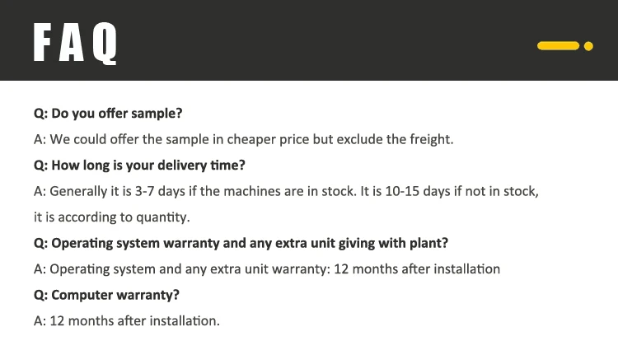Image resolution: width=618 pixels, height=364 pixels.
Task: Click the large FAQ heading
Action: [76, 44]
